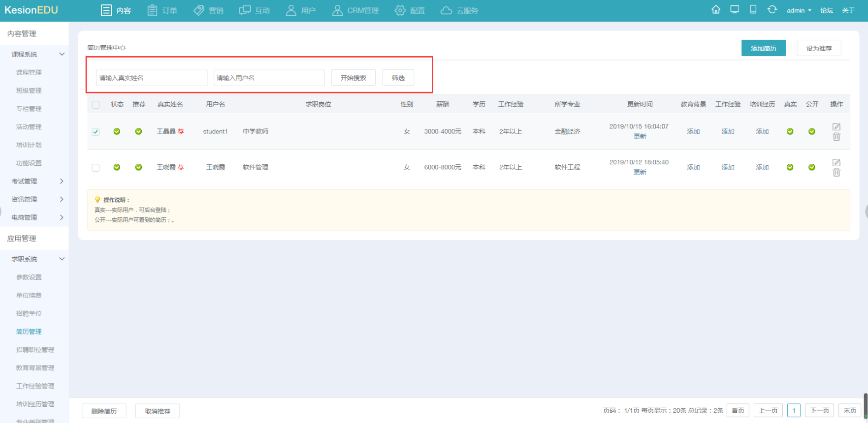This screenshot has height=423, width=868.
Task: Click 更新 link for 王晓霞's resume
Action: click(640, 172)
